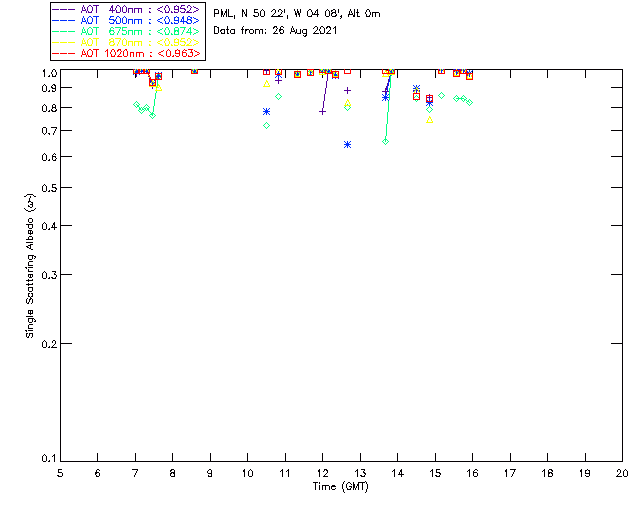
Task: Click the time axis label '16'
Action: [x=472, y=473]
